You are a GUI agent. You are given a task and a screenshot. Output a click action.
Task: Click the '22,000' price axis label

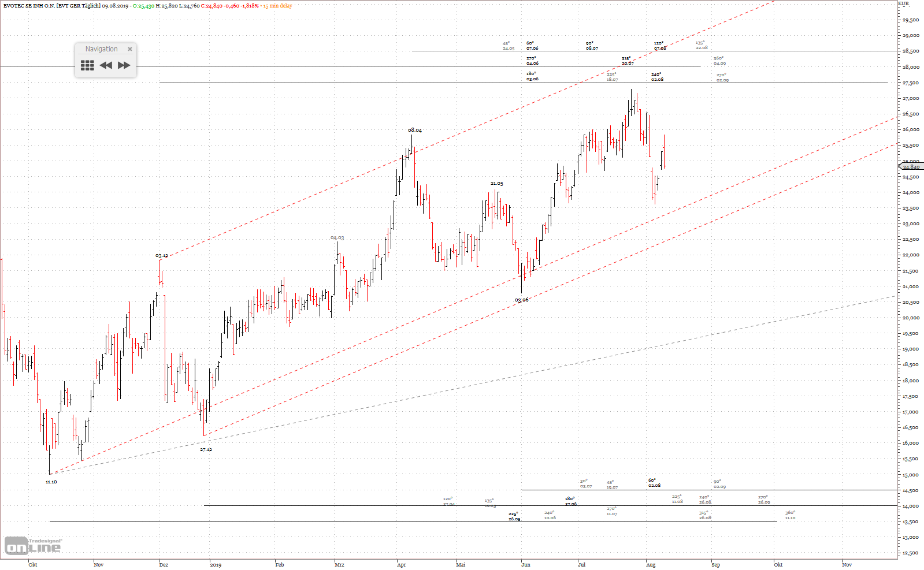point(911,255)
